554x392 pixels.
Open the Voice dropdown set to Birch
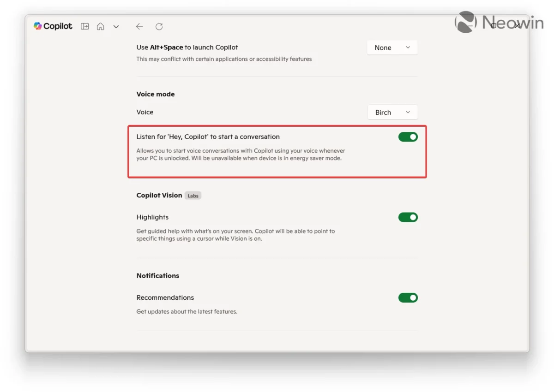392,113
